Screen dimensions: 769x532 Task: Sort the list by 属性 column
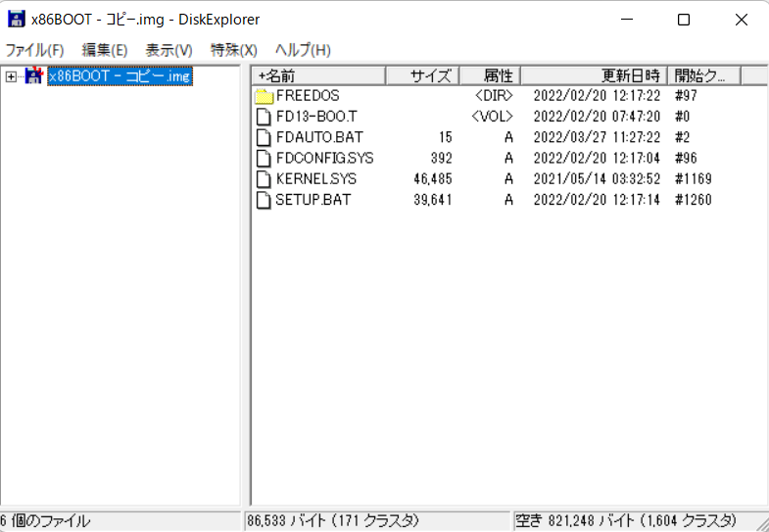pos(490,76)
